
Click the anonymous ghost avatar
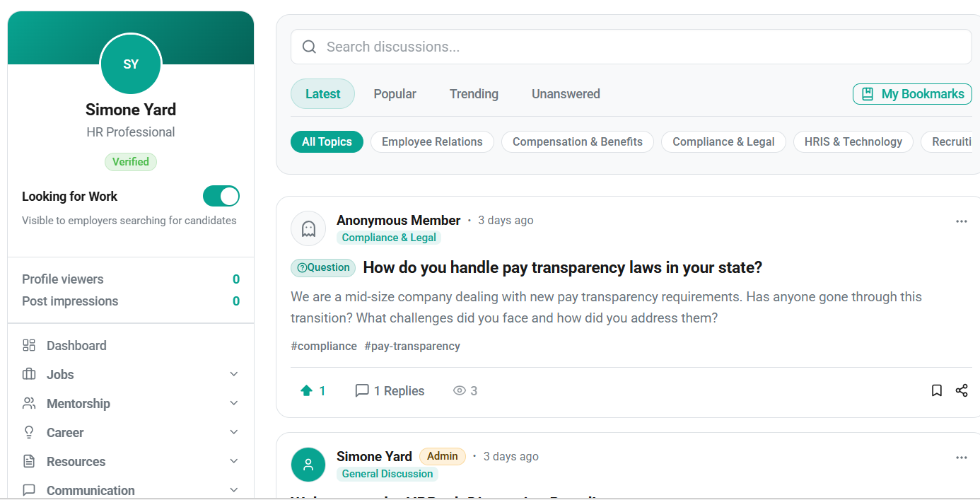tap(308, 228)
